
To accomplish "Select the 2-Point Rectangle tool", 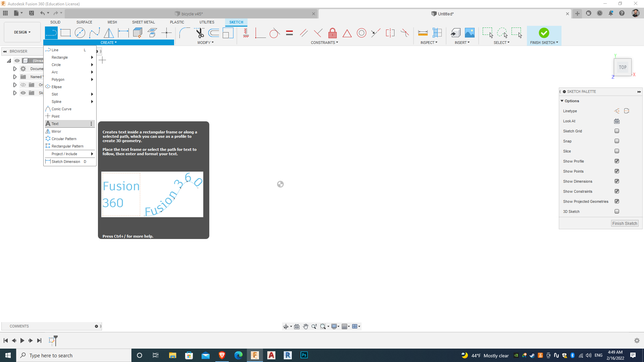I will coord(65,33).
